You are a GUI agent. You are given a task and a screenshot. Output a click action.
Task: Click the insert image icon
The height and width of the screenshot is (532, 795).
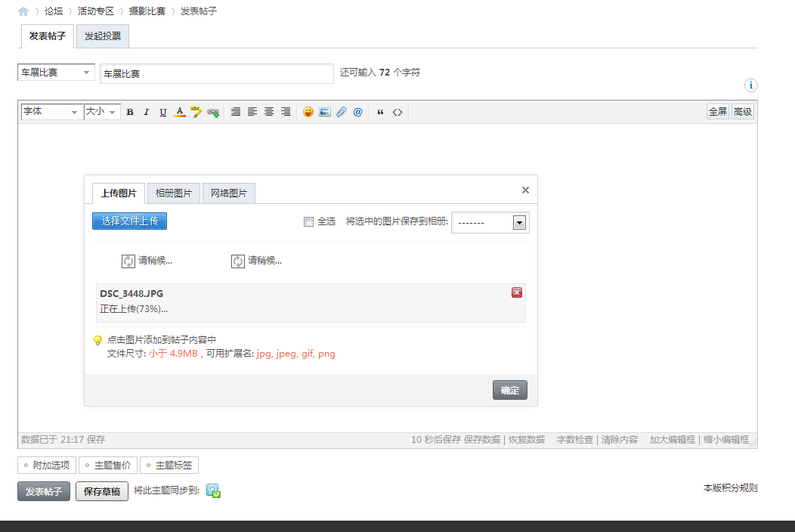(324, 112)
